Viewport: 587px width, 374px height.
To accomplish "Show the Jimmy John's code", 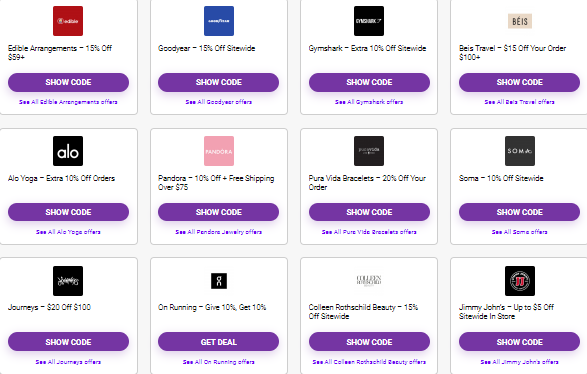I will click(x=519, y=341).
